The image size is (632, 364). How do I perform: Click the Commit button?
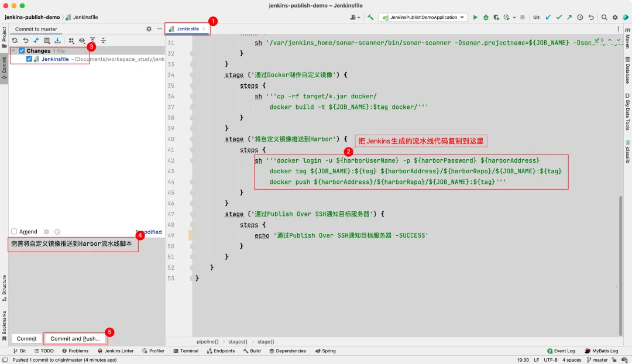26,339
